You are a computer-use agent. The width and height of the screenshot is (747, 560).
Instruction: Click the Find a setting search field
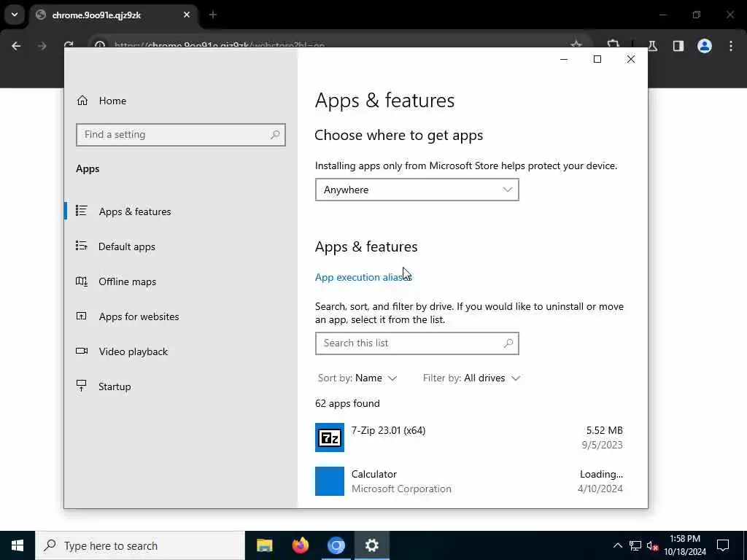pyautogui.click(x=181, y=135)
